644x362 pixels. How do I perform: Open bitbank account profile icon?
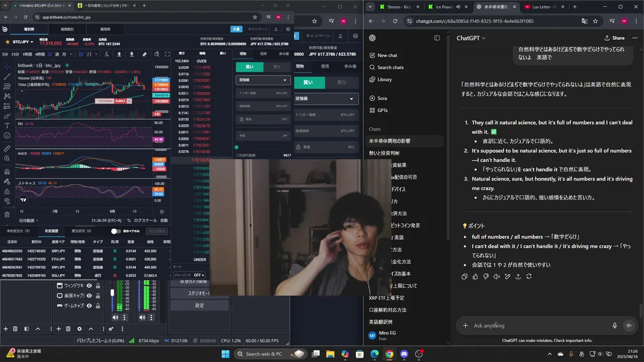pos(276,29)
